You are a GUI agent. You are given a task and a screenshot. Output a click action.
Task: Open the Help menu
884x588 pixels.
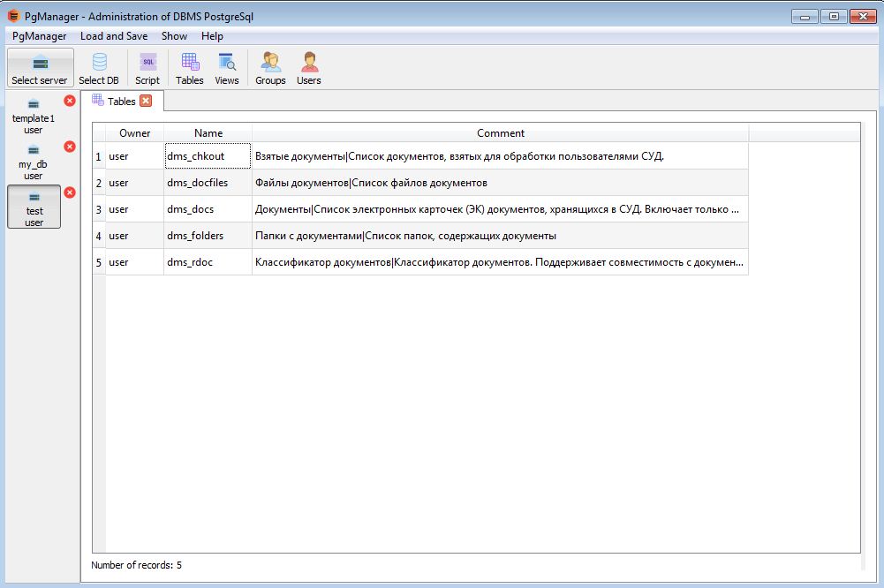[212, 36]
